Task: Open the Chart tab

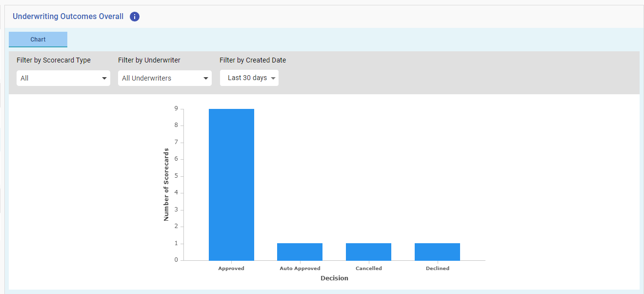Action: point(38,40)
